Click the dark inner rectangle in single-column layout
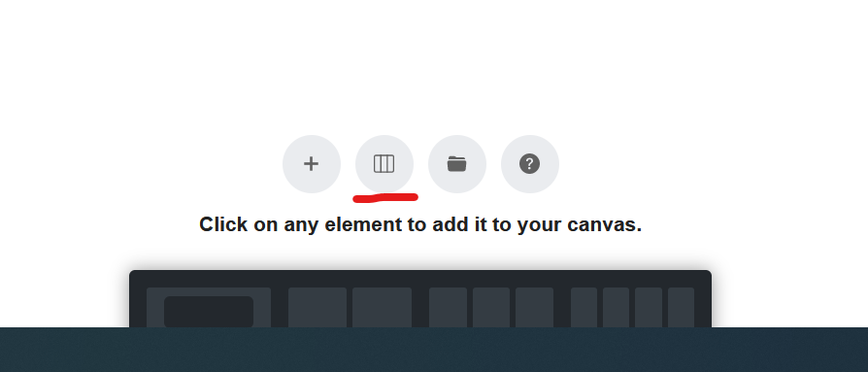This screenshot has height=372, width=868. [x=209, y=312]
